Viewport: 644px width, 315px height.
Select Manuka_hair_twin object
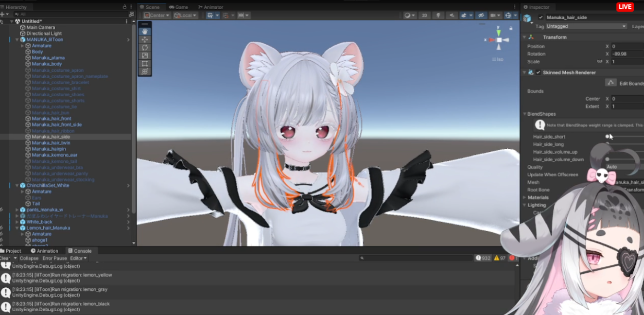[x=51, y=143]
